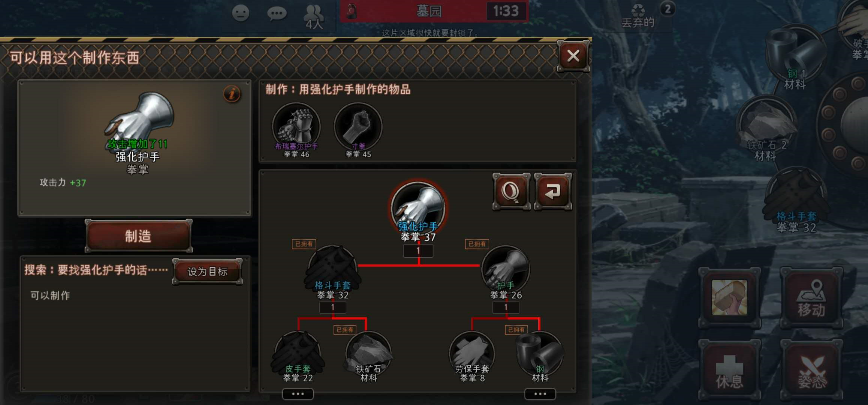The width and height of the screenshot is (868, 405).
Task: Select the 布瑞塞尔护手 craftable item
Action: point(296,127)
